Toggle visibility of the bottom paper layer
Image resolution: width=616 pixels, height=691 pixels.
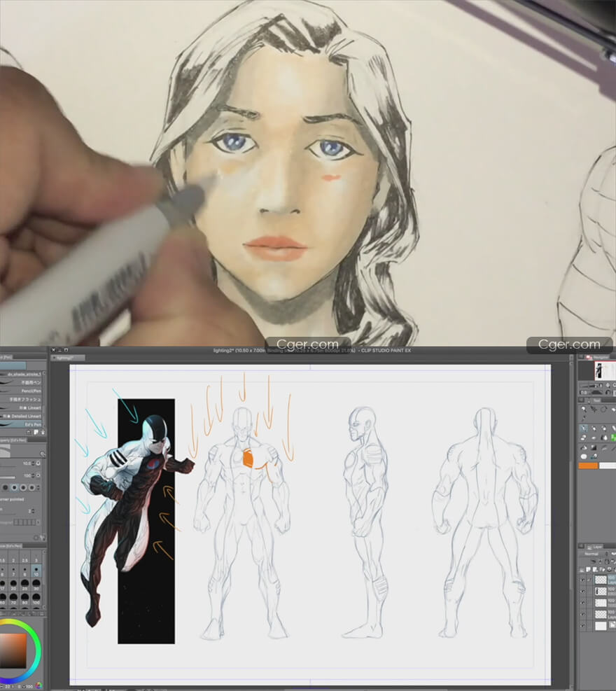click(x=583, y=626)
